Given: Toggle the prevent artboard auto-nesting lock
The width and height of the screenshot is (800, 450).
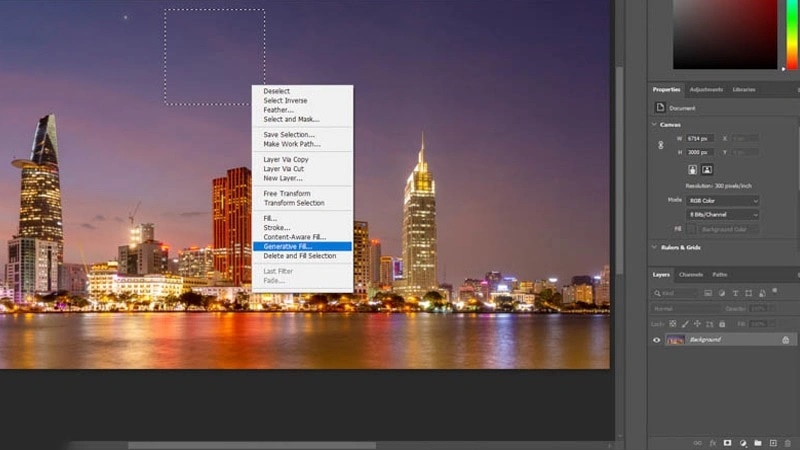Looking at the screenshot, I should click(x=709, y=324).
